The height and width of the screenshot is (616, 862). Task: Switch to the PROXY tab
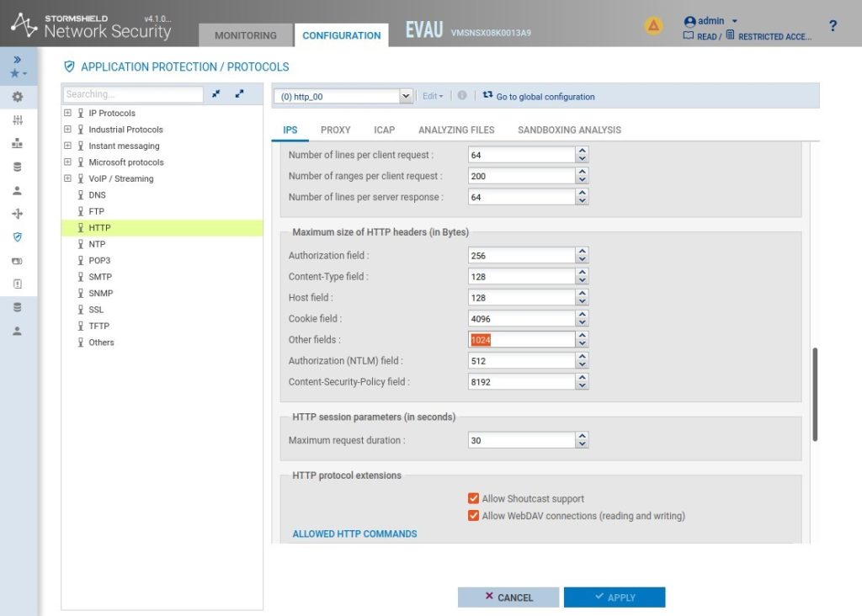coord(335,130)
